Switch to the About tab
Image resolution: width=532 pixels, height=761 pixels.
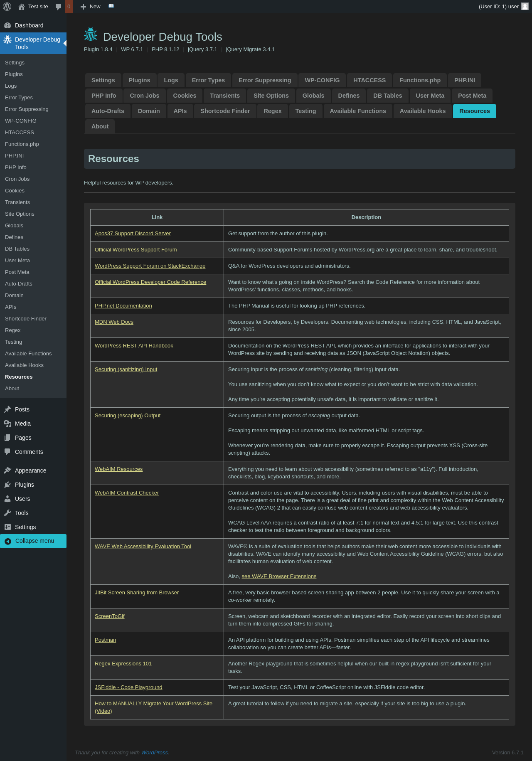click(x=100, y=126)
